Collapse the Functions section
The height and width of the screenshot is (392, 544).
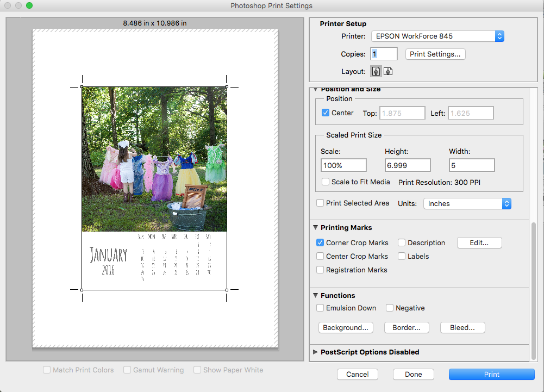(316, 295)
